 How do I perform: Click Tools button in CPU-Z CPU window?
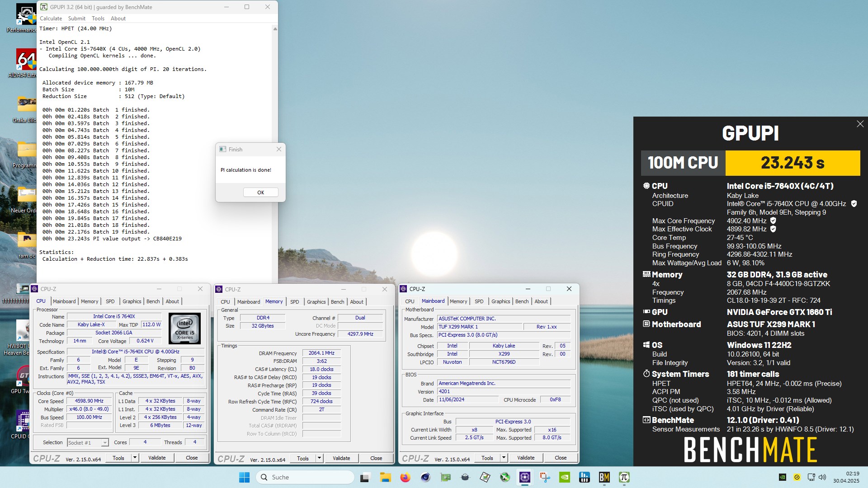(118, 458)
